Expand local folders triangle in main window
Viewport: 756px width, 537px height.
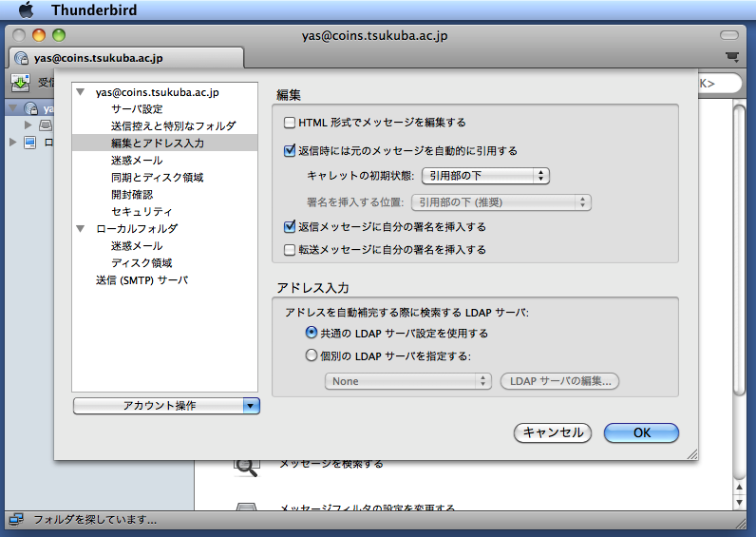coord(13,142)
